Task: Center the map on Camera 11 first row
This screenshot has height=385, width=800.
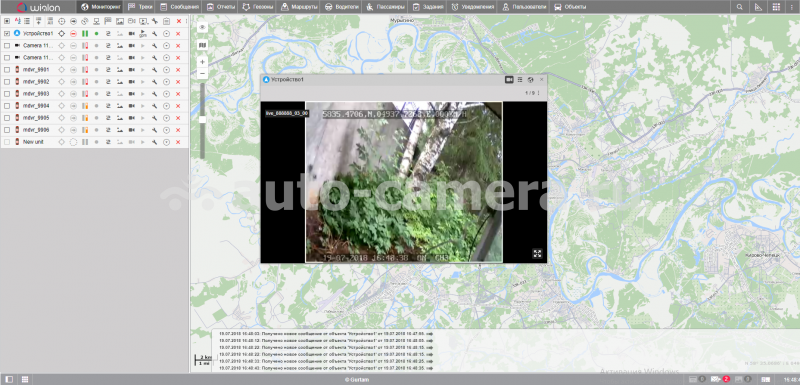Action: click(x=62, y=45)
